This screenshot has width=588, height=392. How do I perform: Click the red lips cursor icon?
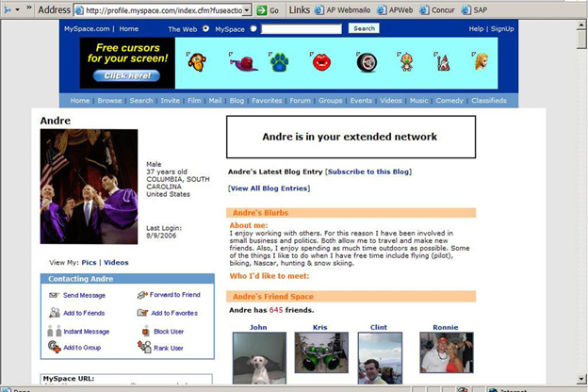[x=321, y=62]
